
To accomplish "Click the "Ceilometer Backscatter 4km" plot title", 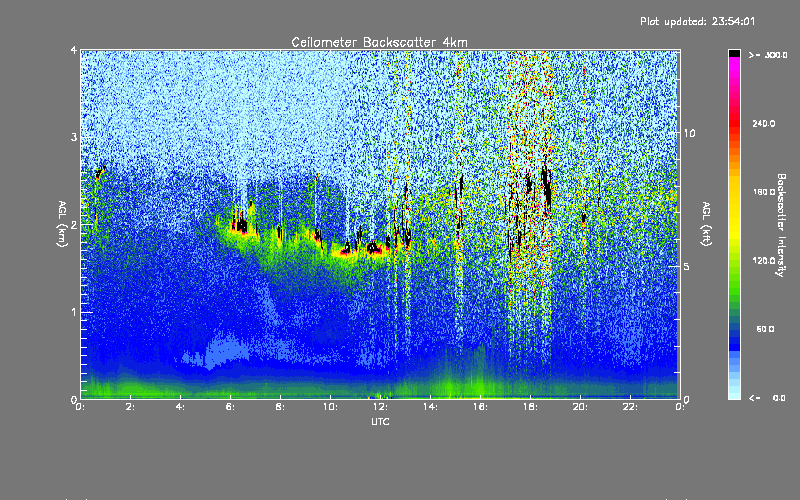I will (x=379, y=42).
